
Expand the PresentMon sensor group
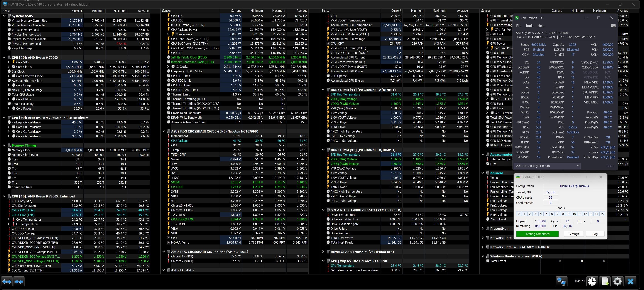[x=483, y=228]
